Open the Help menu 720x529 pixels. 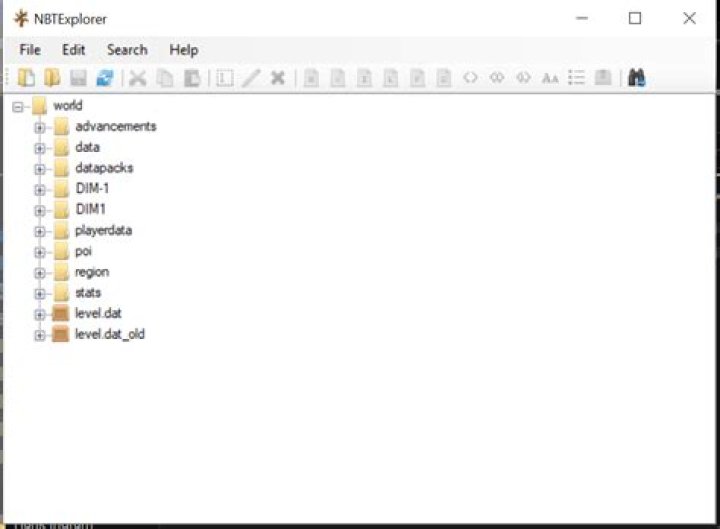click(184, 50)
